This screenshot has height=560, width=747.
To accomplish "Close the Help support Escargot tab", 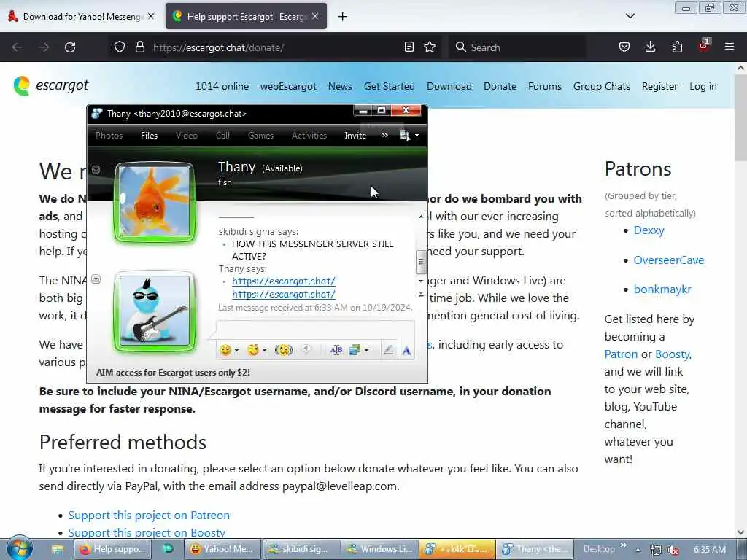I will click(315, 16).
